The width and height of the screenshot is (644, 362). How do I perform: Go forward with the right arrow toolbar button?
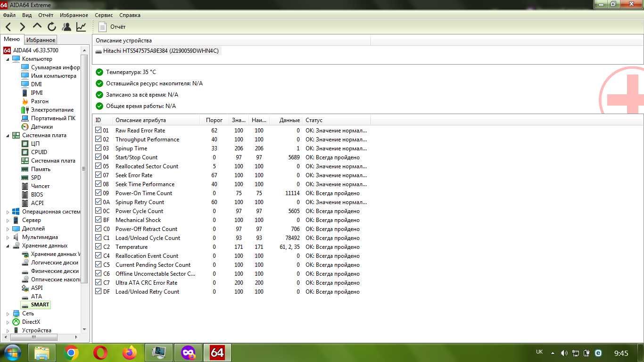[x=22, y=27]
